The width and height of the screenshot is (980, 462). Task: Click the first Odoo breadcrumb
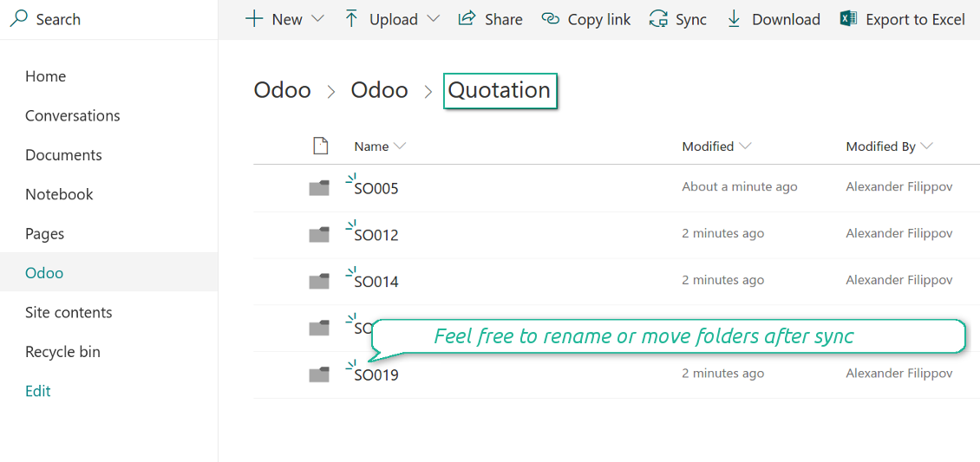click(282, 90)
